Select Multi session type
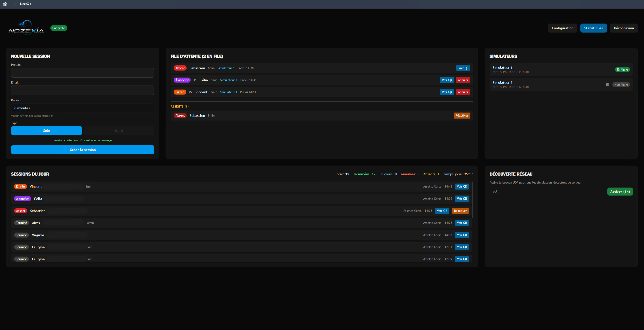 119,131
